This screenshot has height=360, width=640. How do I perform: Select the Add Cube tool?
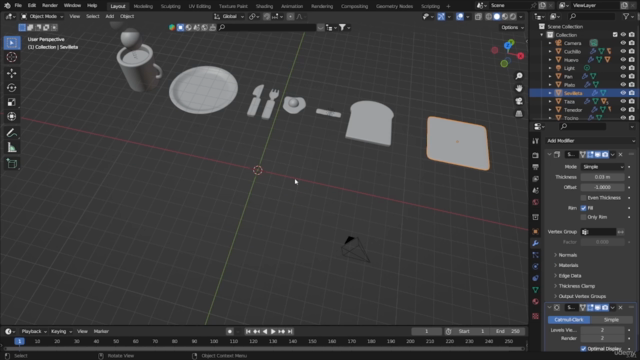point(11,164)
